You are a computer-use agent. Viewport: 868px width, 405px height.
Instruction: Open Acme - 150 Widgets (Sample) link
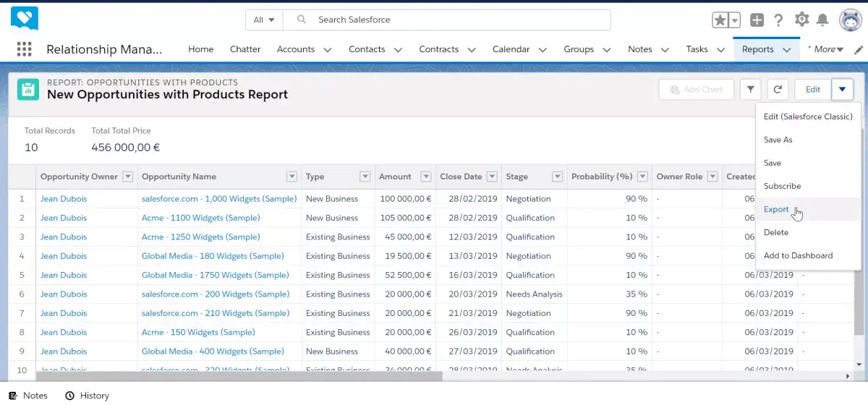click(198, 332)
